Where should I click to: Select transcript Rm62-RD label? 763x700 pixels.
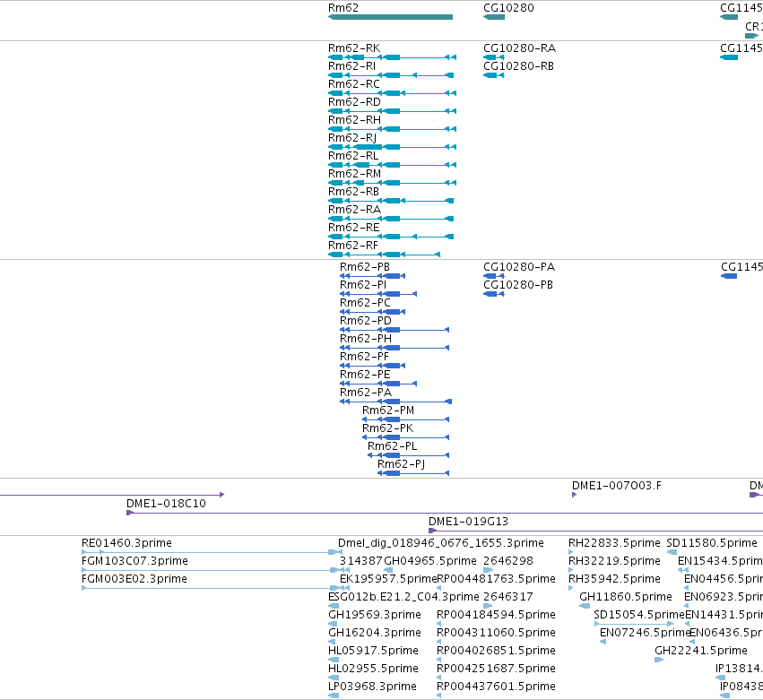(x=354, y=102)
